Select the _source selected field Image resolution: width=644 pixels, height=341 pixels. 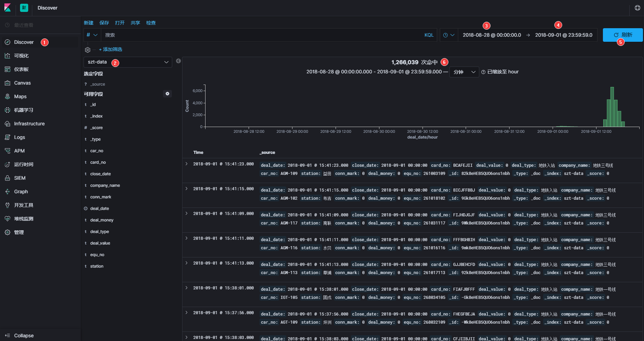pos(98,84)
